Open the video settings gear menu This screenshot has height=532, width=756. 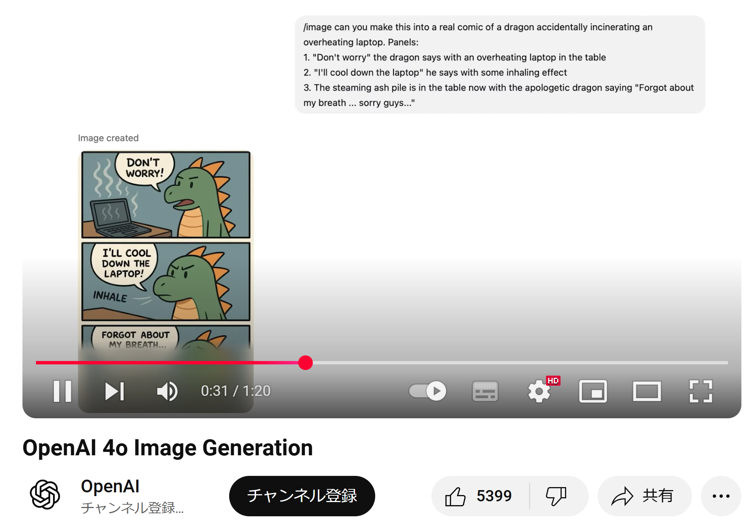pyautogui.click(x=539, y=391)
